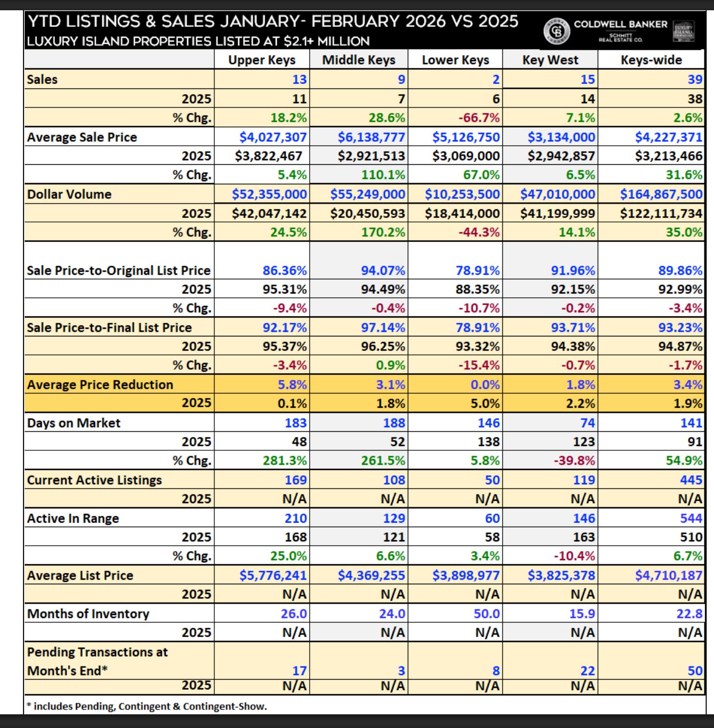
Task: Select the Lower Keys column header
Action: coord(455,60)
